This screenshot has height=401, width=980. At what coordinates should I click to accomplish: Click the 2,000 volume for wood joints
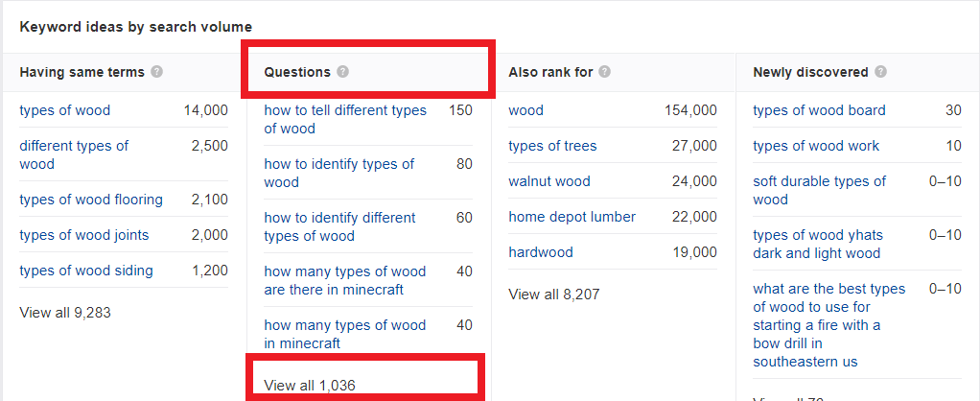tap(209, 235)
